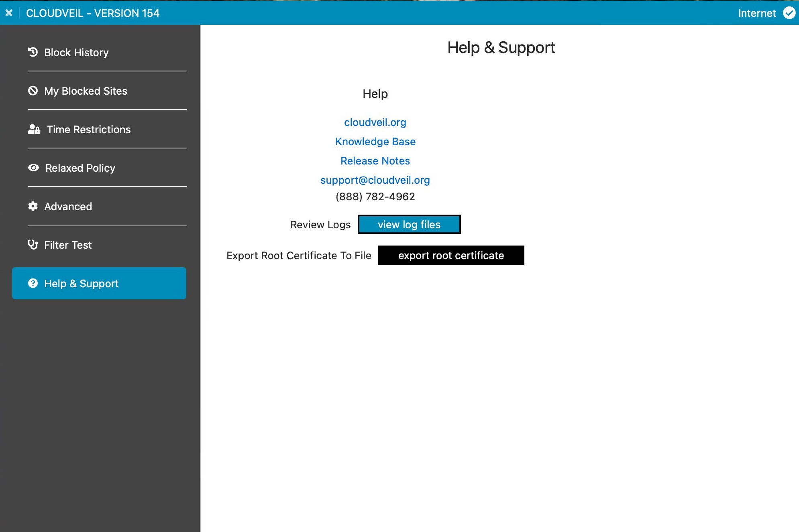Click the Help & Support page heading
Image resolution: width=799 pixels, height=532 pixels.
(x=501, y=48)
